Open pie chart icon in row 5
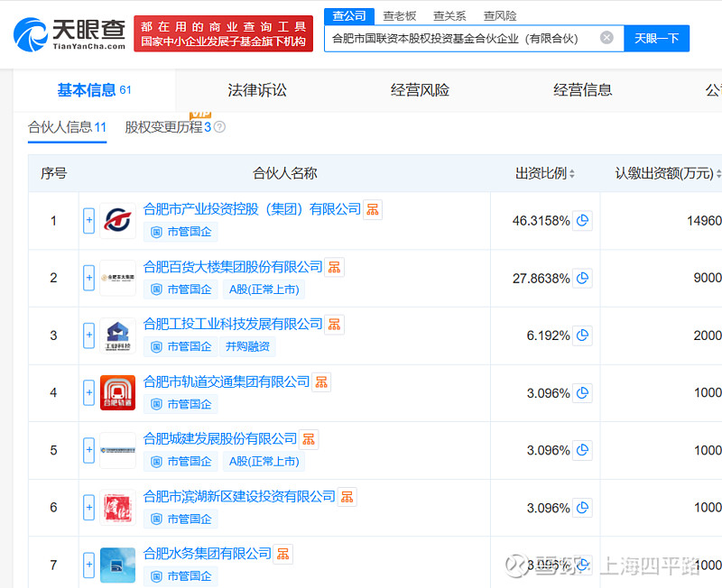This screenshot has height=588, width=722. point(582,450)
